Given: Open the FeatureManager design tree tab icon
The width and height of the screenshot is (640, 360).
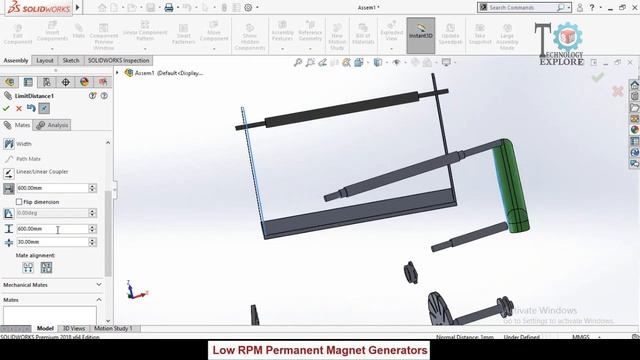Looking at the screenshot, I should 9,82.
